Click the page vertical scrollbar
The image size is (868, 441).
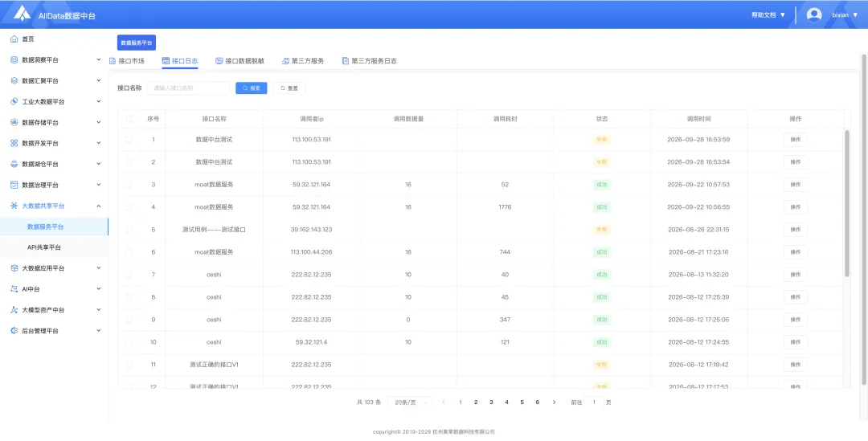(x=863, y=218)
